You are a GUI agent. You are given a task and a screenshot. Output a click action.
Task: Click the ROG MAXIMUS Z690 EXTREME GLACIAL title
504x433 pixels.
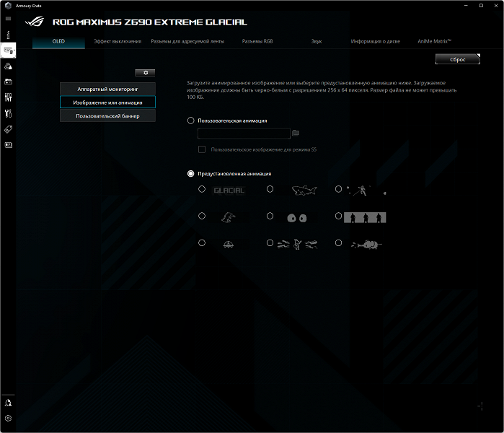(150, 22)
